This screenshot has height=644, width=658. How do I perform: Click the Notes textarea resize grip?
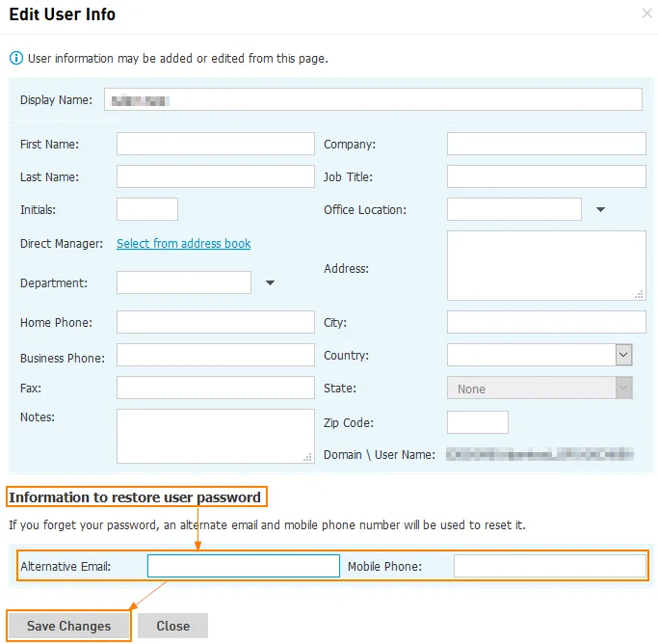307,458
